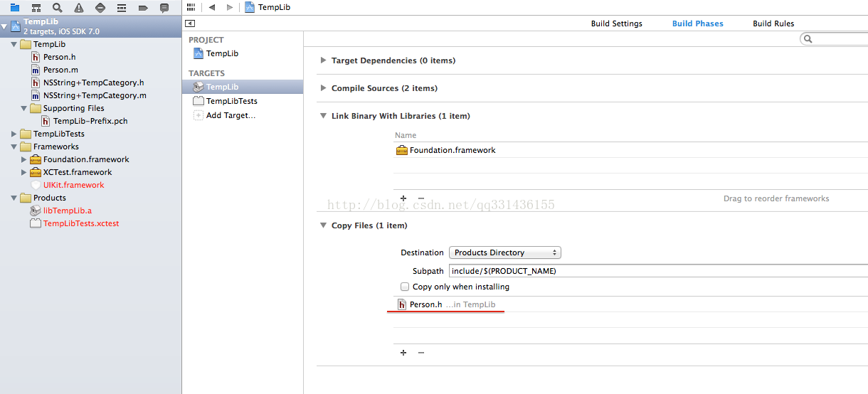Switch to the Build Settings tab
Viewport: 868px width, 394px height.
click(x=616, y=23)
